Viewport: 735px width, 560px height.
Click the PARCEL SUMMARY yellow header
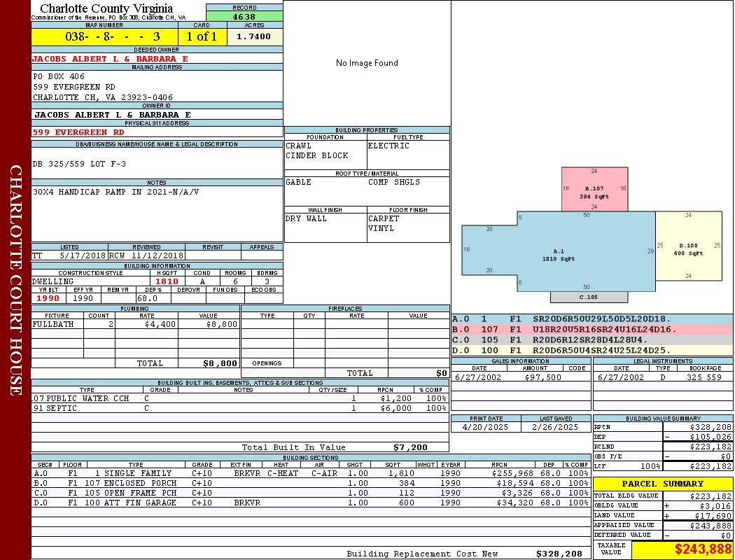pyautogui.click(x=663, y=484)
